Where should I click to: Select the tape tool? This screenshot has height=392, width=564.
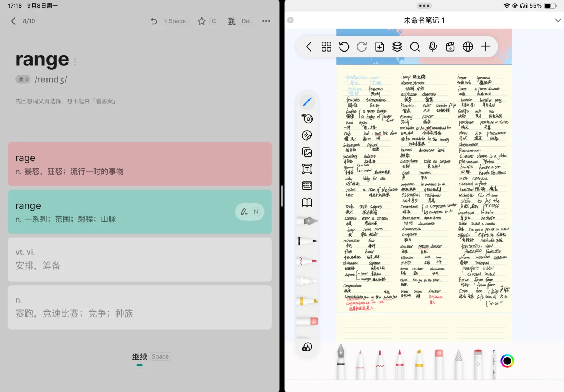coord(307,119)
